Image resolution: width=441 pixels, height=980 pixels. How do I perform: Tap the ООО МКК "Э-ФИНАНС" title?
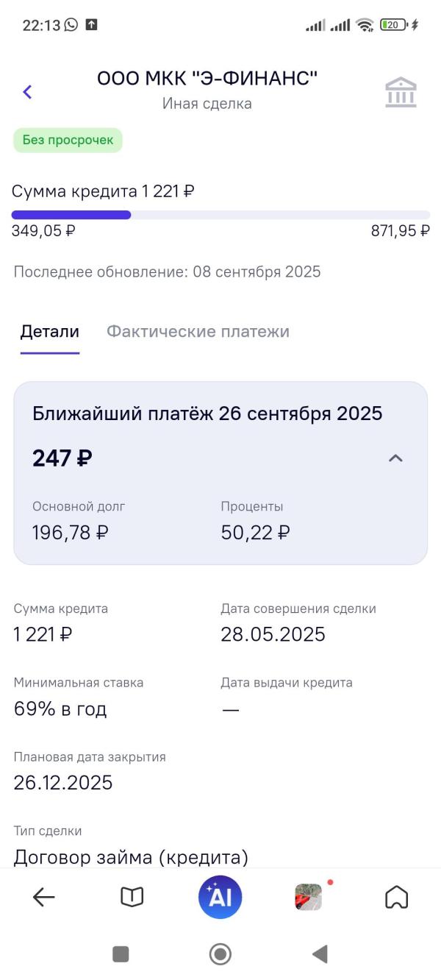(x=207, y=79)
